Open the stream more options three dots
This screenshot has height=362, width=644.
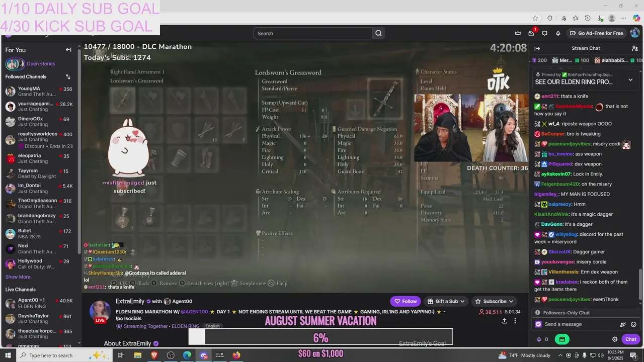pyautogui.click(x=515, y=321)
